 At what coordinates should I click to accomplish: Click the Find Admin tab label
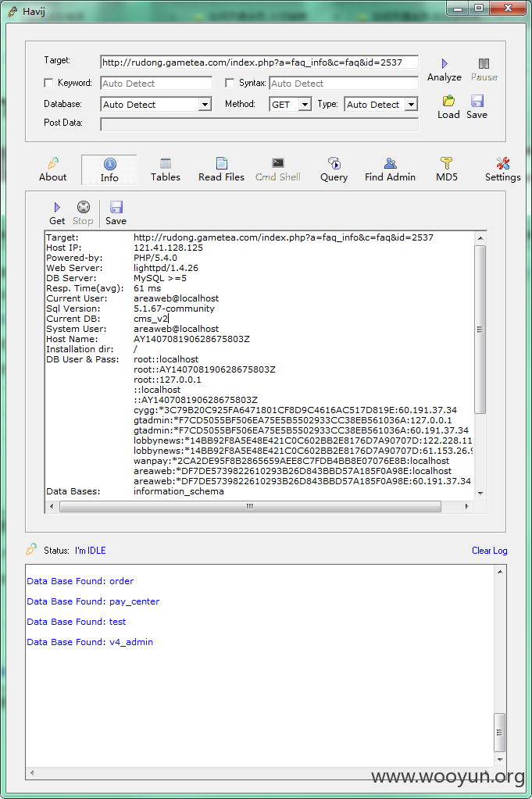click(391, 177)
